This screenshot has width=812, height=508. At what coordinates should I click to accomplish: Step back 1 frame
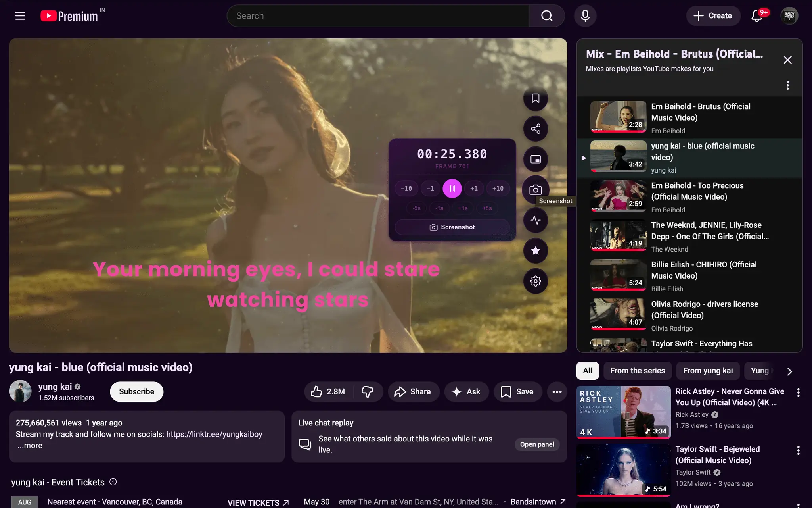coord(430,189)
